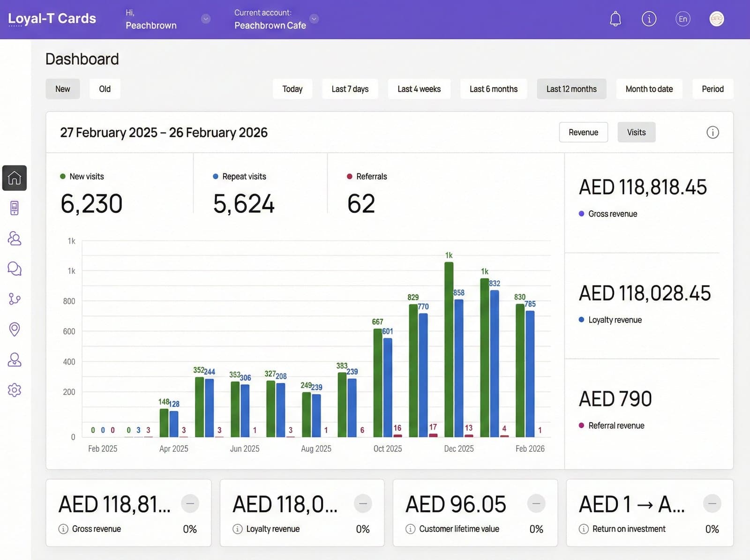Click the AED 790 referral revenue value
This screenshot has width=750, height=560.
[615, 399]
